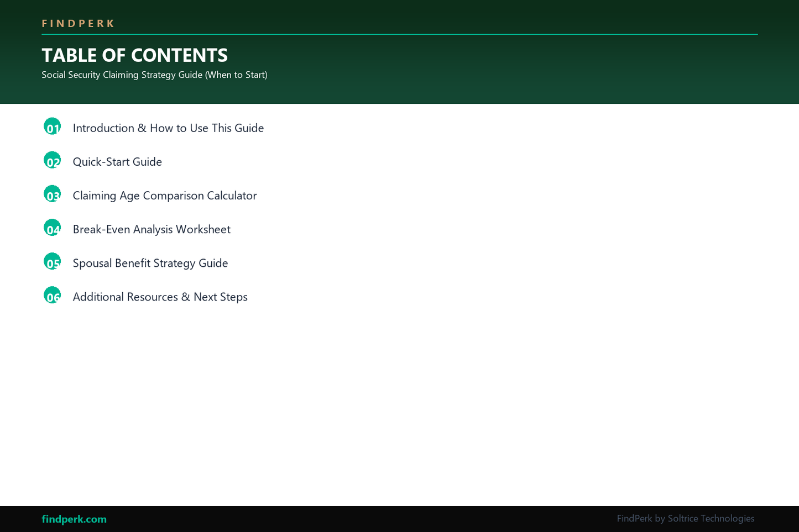799x532 pixels.
Task: Open Introduction & How to Use This Guide
Action: (168, 128)
